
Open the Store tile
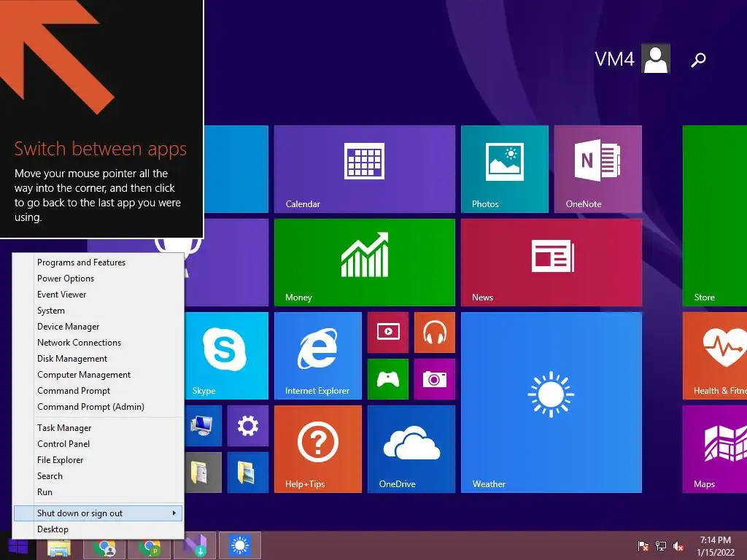pos(715,216)
